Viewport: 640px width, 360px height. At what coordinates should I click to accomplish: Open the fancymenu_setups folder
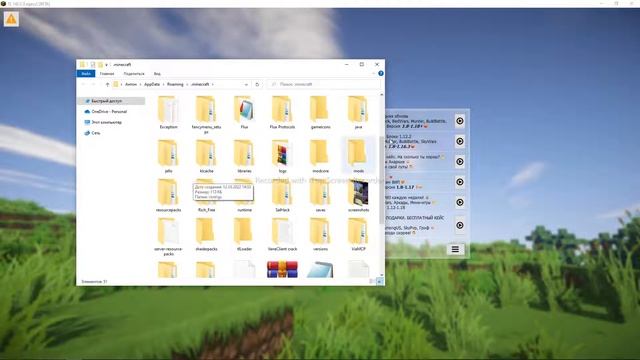[206, 115]
